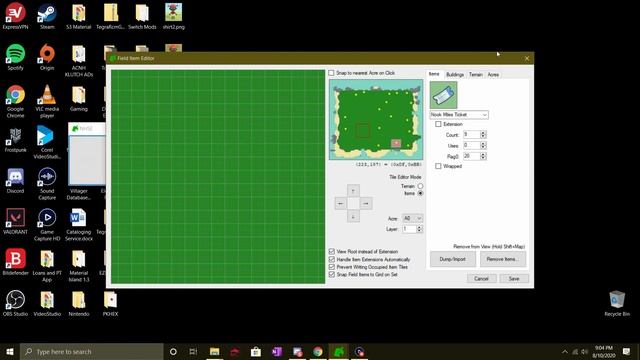Open the Steam desktop shortcut
The image size is (640, 360).
47,16
